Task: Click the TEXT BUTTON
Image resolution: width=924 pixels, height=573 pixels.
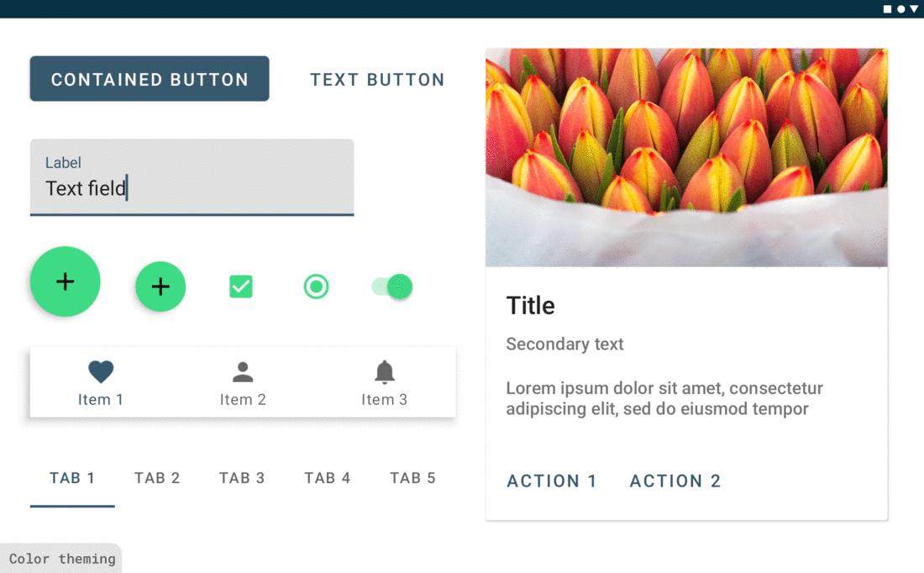Action: click(377, 79)
